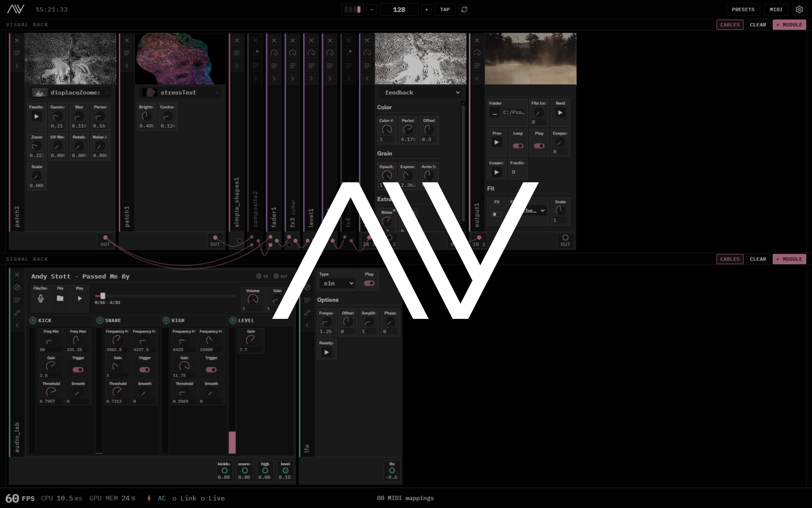Click the bypass icon on feedback module sidebar
Viewport: 812px width, 508px height.
[x=367, y=53]
